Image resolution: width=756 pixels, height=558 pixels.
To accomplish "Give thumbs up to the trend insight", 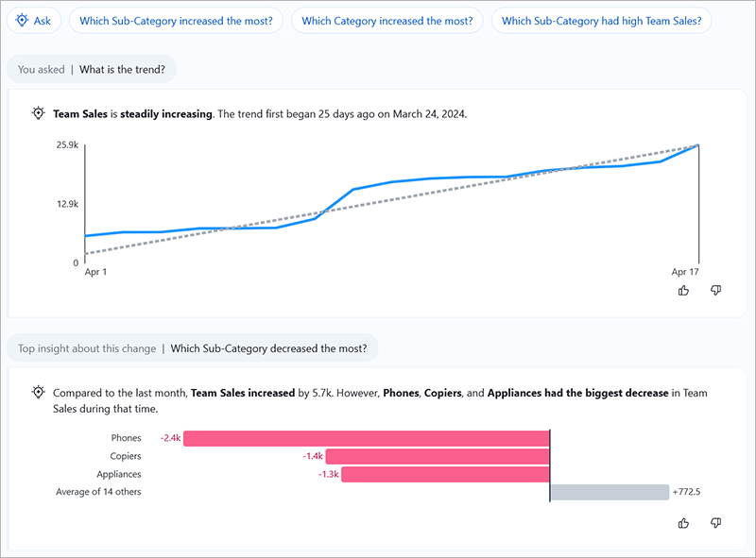I will click(x=683, y=291).
